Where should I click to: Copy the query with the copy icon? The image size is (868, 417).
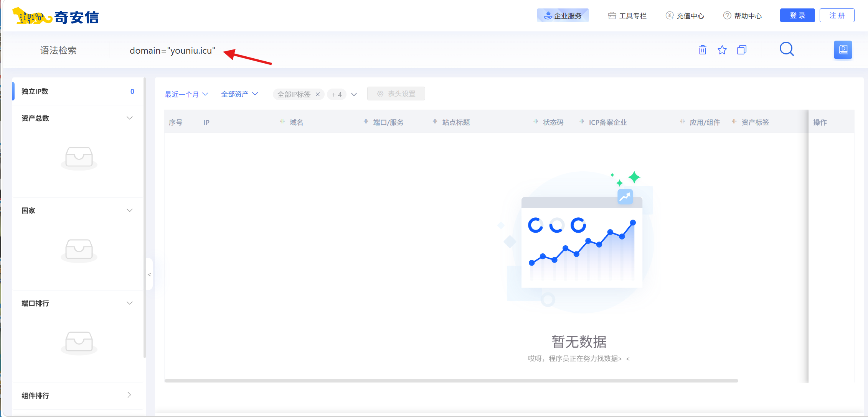click(742, 50)
